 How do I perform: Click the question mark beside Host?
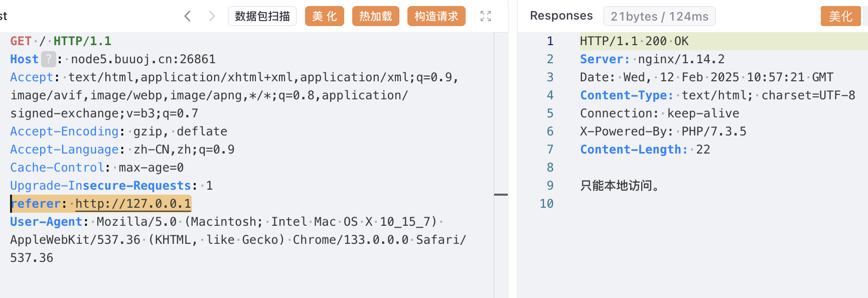click(x=48, y=59)
